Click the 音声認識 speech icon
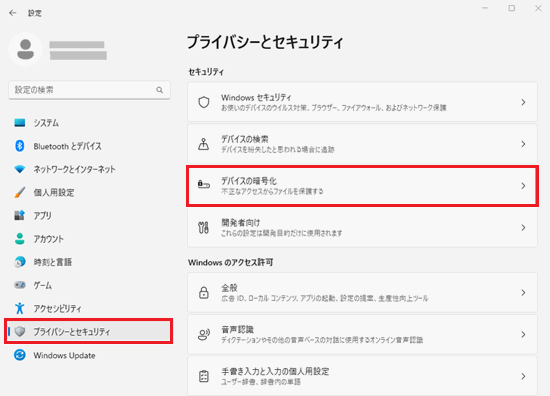The height and width of the screenshot is (396, 550). click(204, 334)
